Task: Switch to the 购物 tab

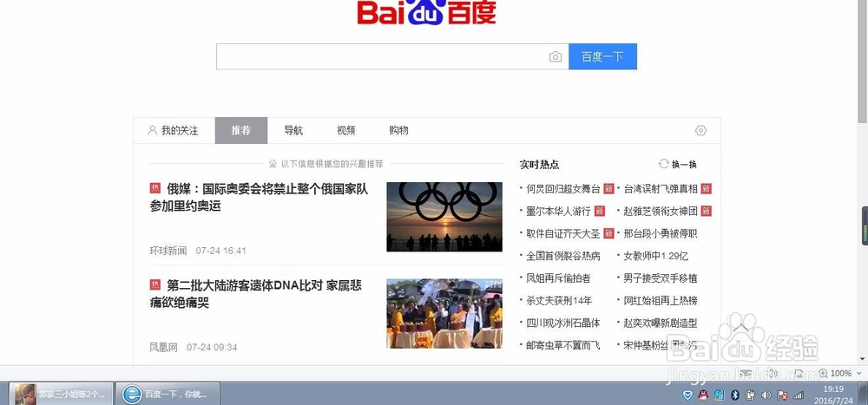Action: [x=398, y=131]
